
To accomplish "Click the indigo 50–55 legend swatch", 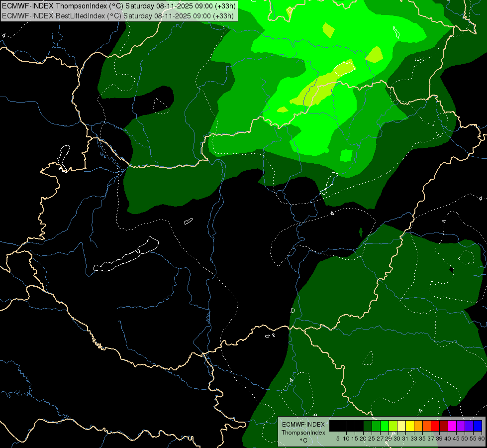I will point(469,426).
